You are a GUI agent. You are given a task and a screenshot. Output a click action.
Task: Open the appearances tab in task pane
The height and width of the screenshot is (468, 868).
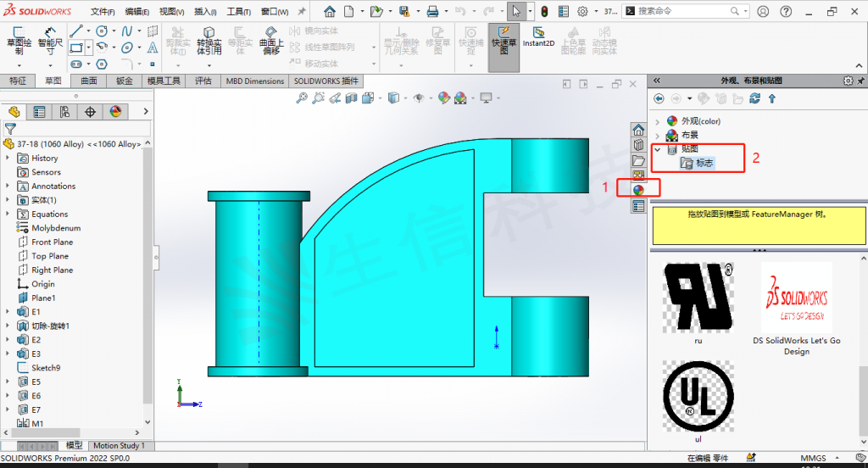[638, 190]
